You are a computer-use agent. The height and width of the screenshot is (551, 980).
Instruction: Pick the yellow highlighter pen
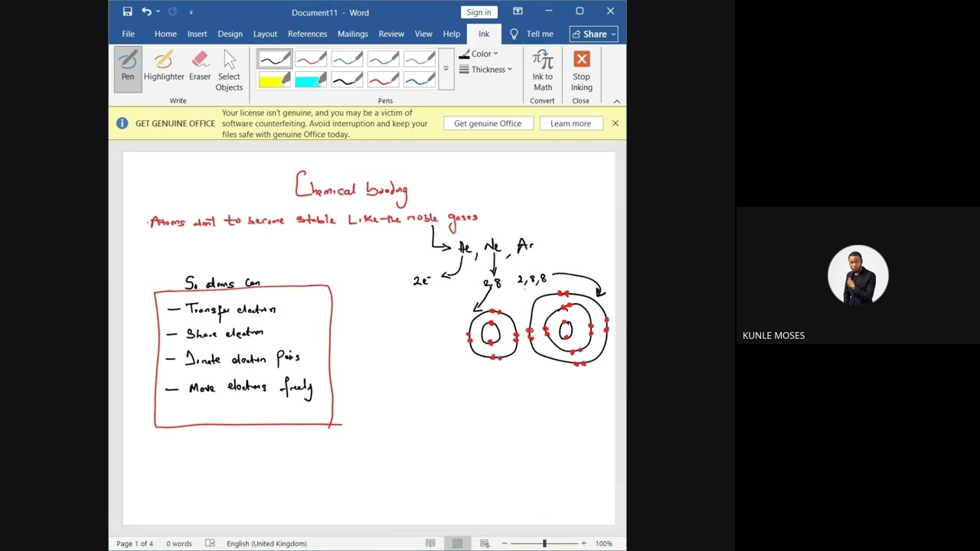click(274, 80)
